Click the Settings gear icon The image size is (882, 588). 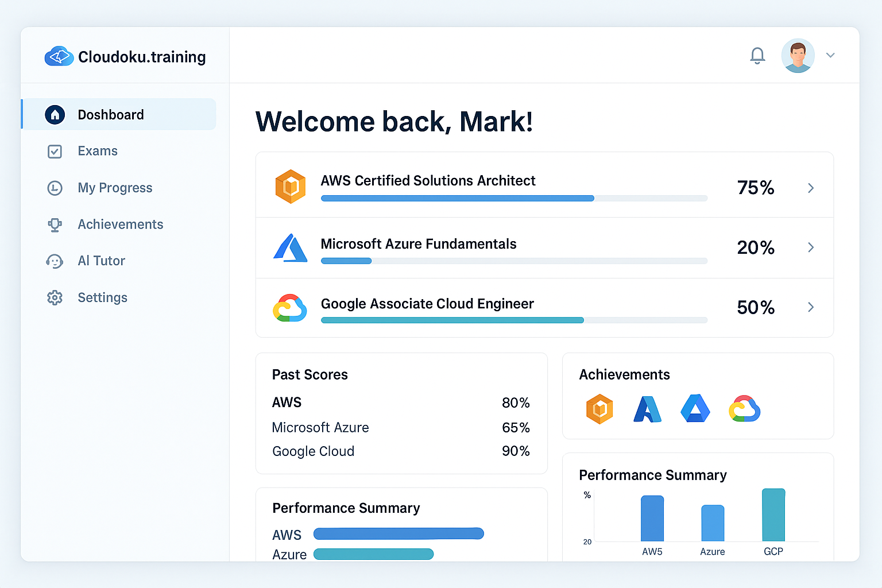click(x=55, y=297)
